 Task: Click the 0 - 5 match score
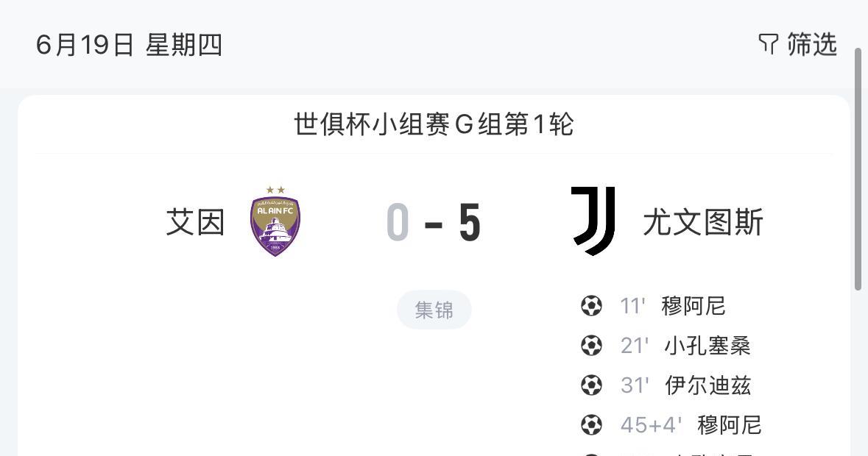[x=434, y=222]
